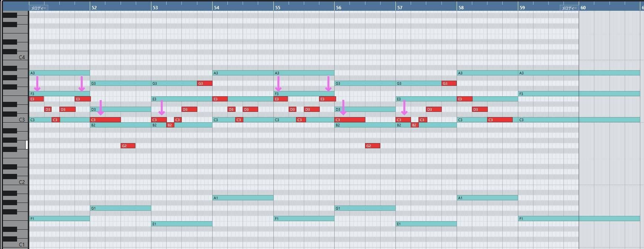Viewport: 644px width, 249px height.
Task: Select the red G3 note in bar 53
Action: click(x=204, y=83)
